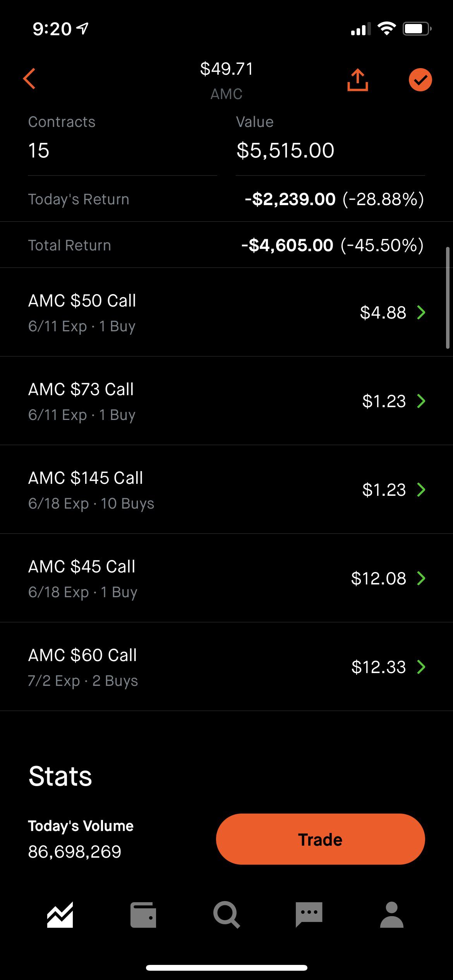Tap the Total Return row

(x=226, y=245)
